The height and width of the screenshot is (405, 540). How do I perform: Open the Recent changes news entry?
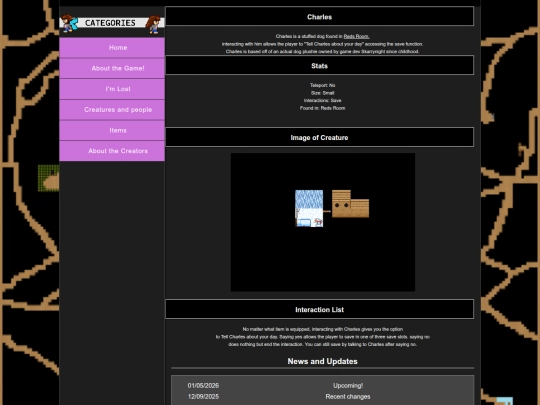(348, 397)
